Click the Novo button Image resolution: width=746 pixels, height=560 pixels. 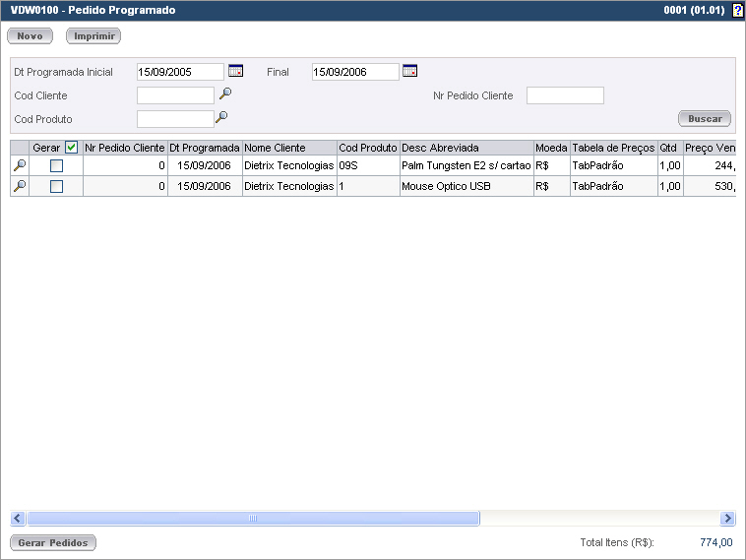pyautogui.click(x=31, y=36)
